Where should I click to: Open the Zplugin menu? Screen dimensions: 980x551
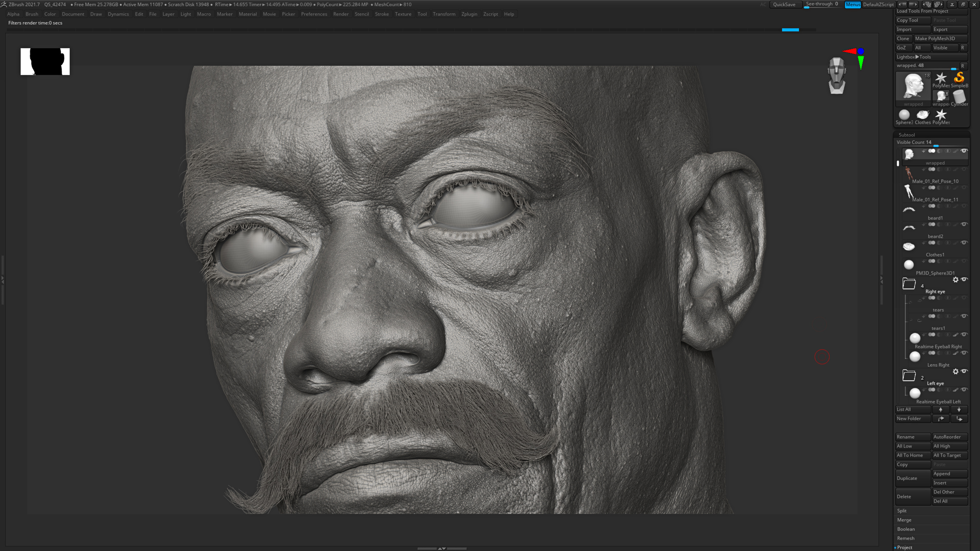click(469, 14)
